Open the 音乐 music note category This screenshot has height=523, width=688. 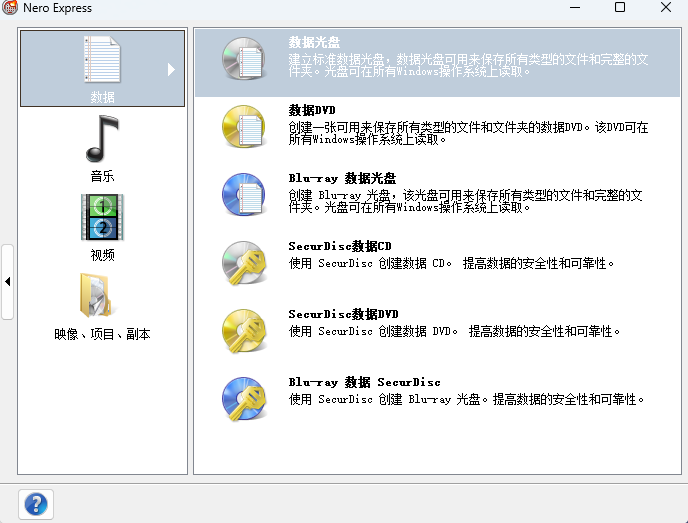102,139
